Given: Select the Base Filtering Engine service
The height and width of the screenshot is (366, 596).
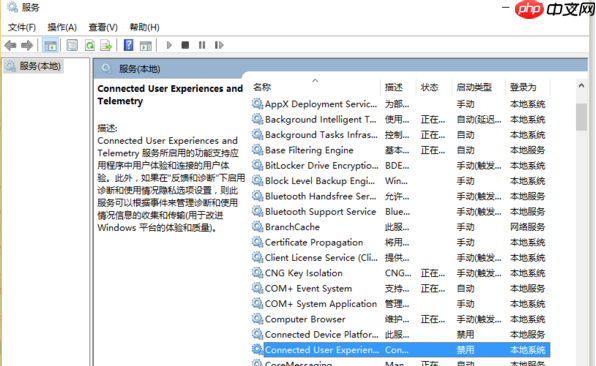Looking at the screenshot, I should [309, 150].
